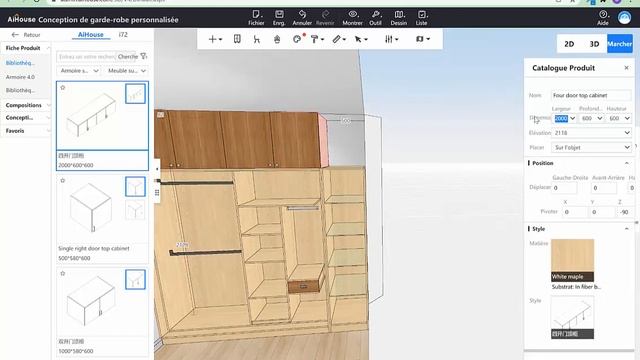Select the four door cabinet variant icon
Viewport: 640px width, 360px height.
coord(135,93)
